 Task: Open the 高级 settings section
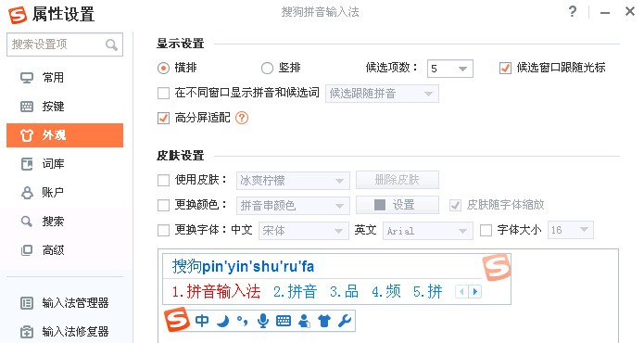[65, 250]
